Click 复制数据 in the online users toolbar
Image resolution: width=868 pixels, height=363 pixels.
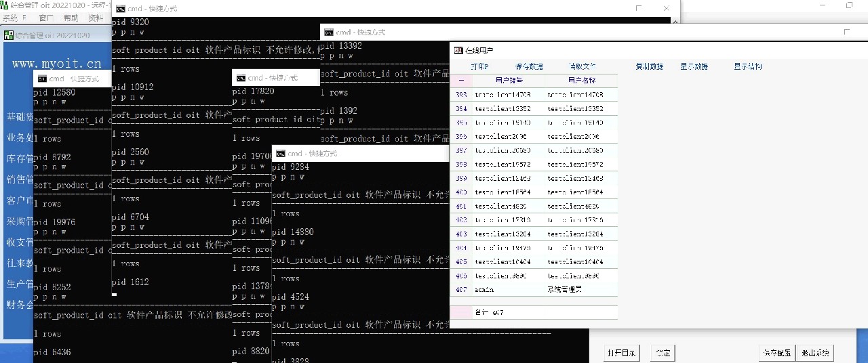tap(649, 66)
